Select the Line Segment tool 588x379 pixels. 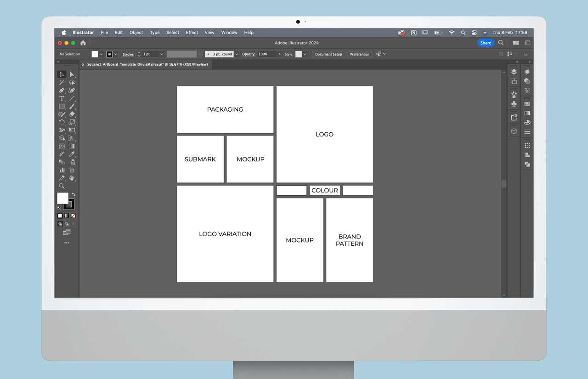[72, 98]
